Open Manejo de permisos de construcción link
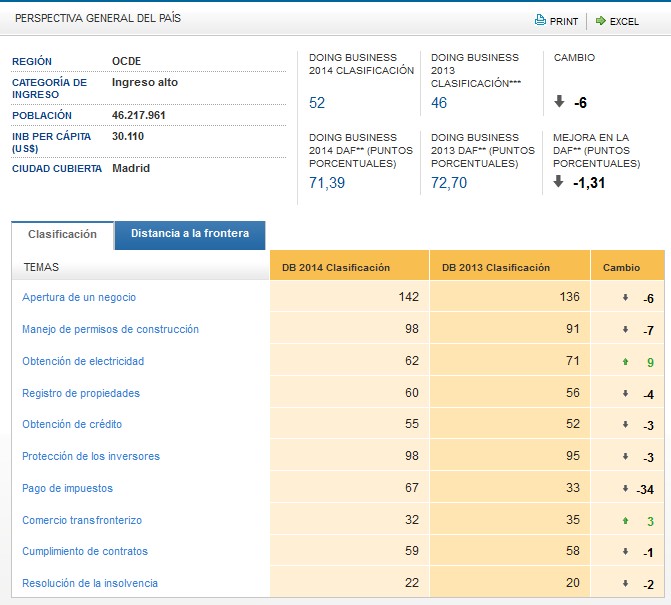Viewport: 671px width, 605px height. pos(110,329)
